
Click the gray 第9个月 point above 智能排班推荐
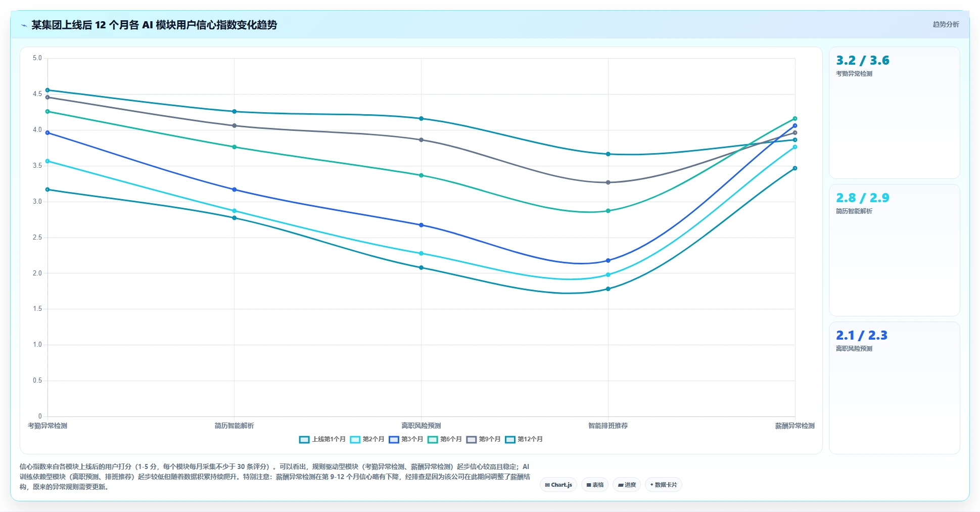tap(608, 182)
